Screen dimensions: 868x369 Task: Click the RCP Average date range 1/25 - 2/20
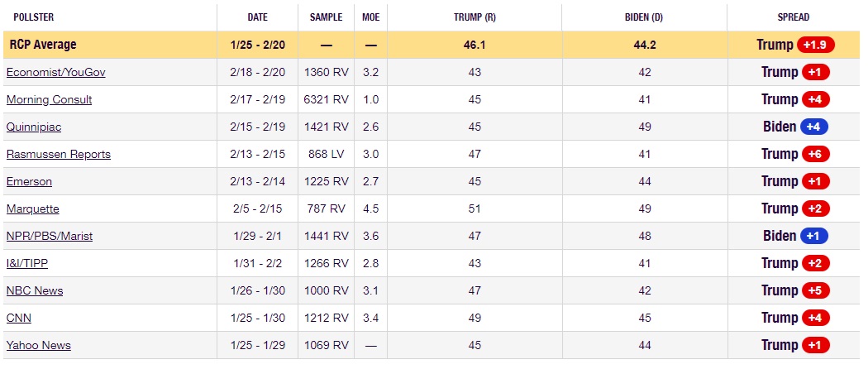tap(257, 45)
